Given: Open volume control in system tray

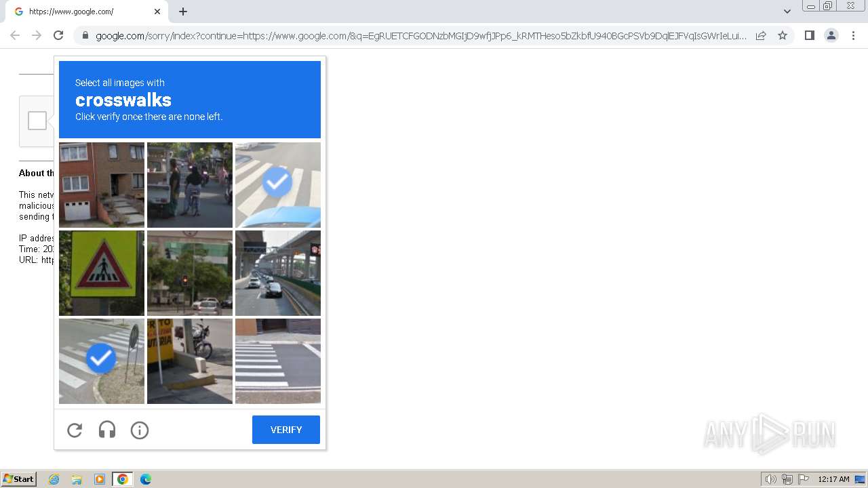Looking at the screenshot, I should point(770,479).
